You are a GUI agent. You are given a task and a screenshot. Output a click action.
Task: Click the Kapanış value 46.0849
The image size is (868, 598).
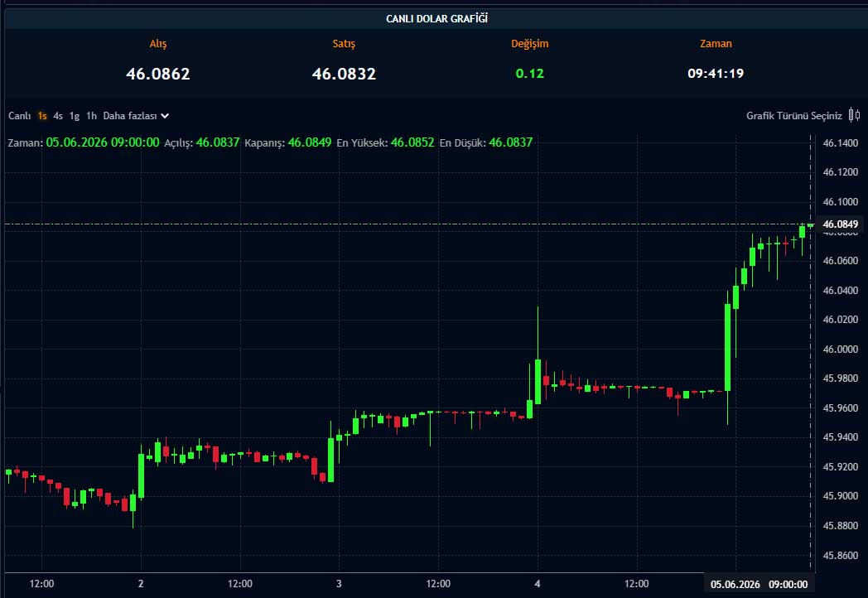coord(310,142)
